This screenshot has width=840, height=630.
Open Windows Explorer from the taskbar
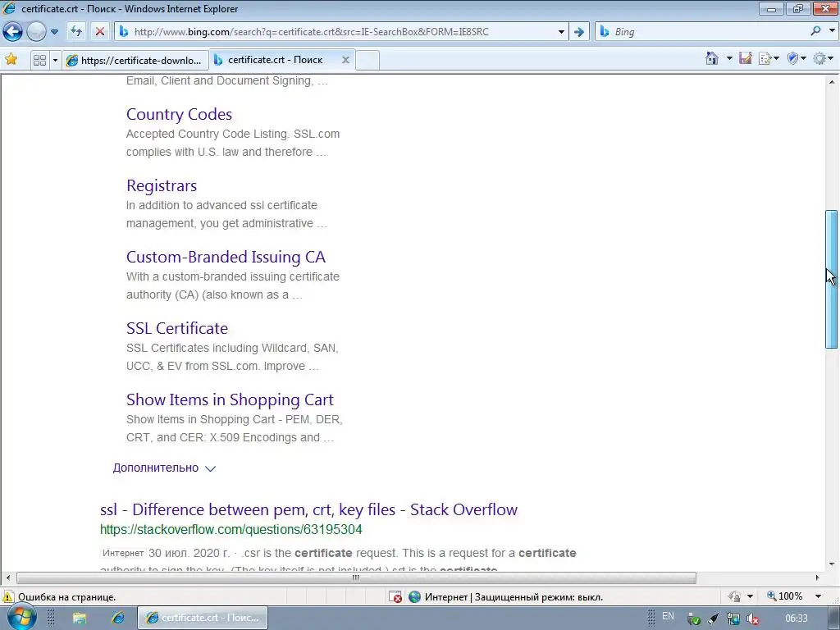pos(80,619)
